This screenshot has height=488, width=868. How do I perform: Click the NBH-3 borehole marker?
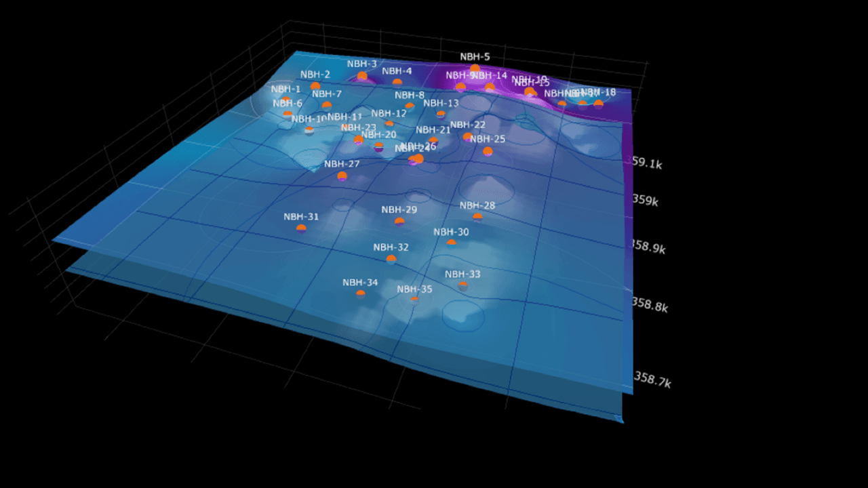(x=362, y=76)
